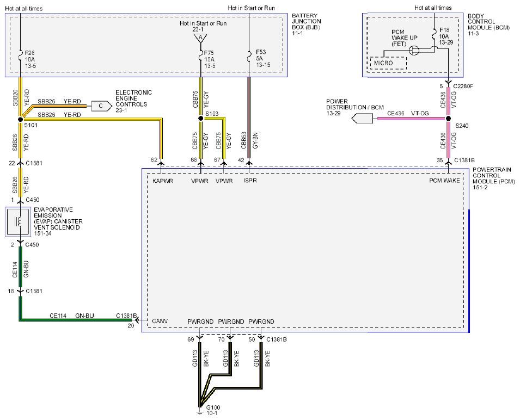Image resolution: width=520 pixels, height=420 pixels.
Task: Click the KAPWR pin 62 terminal
Action: pyautogui.click(x=161, y=163)
